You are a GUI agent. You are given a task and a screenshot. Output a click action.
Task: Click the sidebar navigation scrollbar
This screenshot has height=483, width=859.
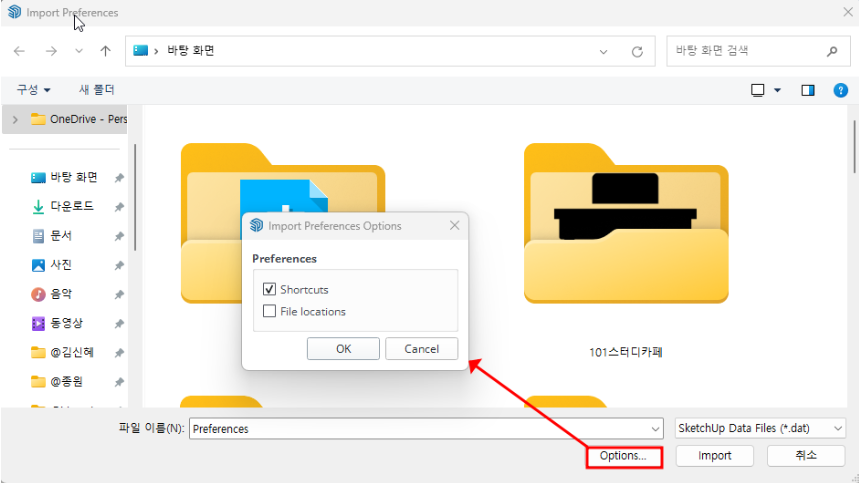pos(135,197)
